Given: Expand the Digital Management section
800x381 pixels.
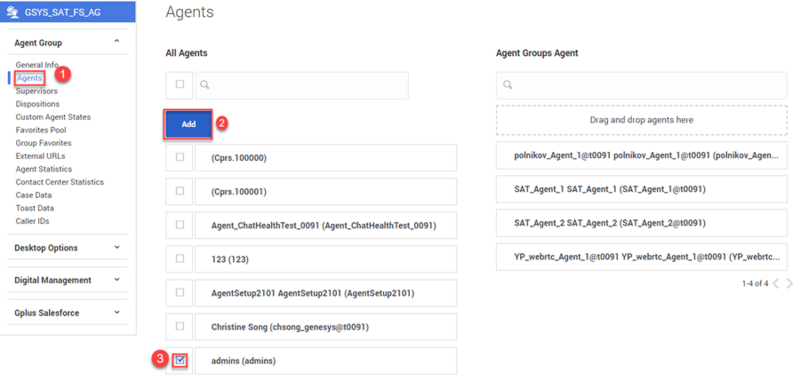Looking at the screenshot, I should click(x=117, y=280).
